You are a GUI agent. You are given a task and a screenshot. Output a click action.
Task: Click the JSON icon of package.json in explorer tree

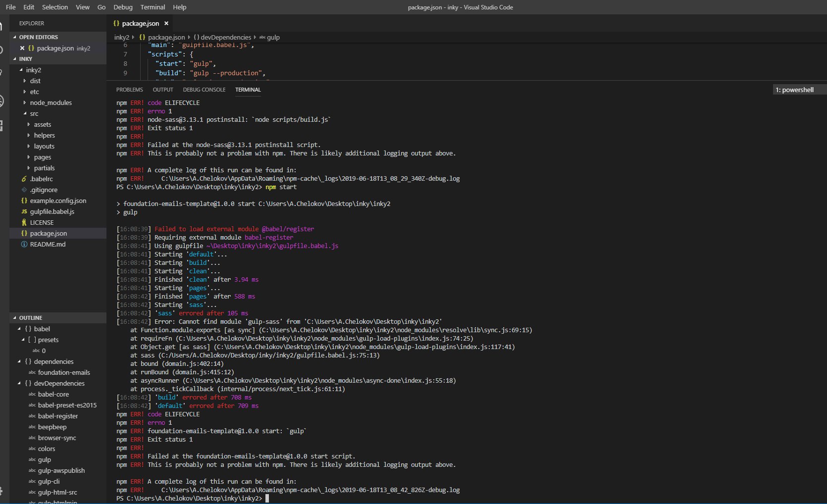click(24, 233)
